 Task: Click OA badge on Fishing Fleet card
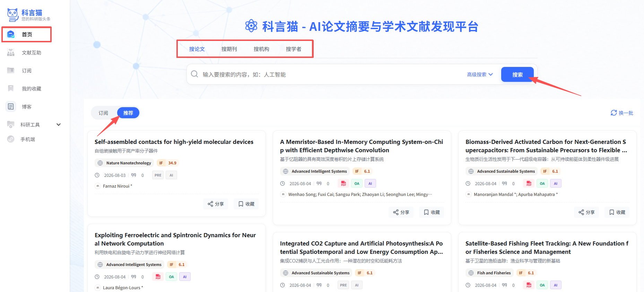click(x=542, y=285)
